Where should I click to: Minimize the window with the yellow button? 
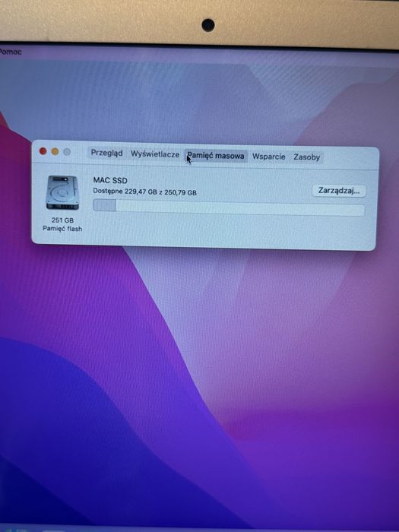[55, 152]
